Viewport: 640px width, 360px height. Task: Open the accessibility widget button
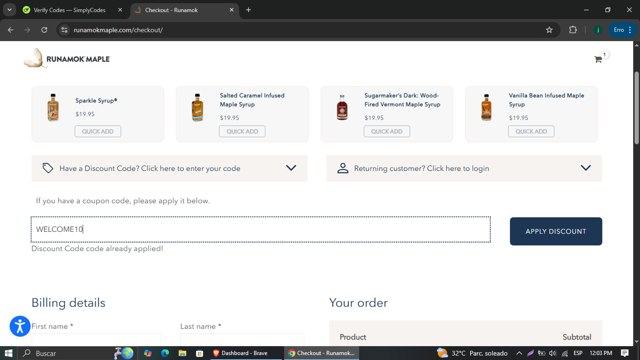coord(20,326)
